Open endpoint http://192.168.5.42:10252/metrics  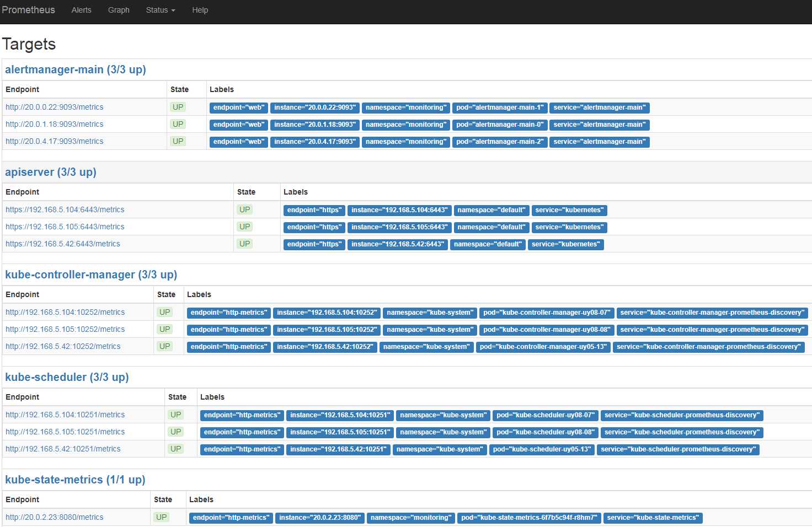(x=63, y=346)
